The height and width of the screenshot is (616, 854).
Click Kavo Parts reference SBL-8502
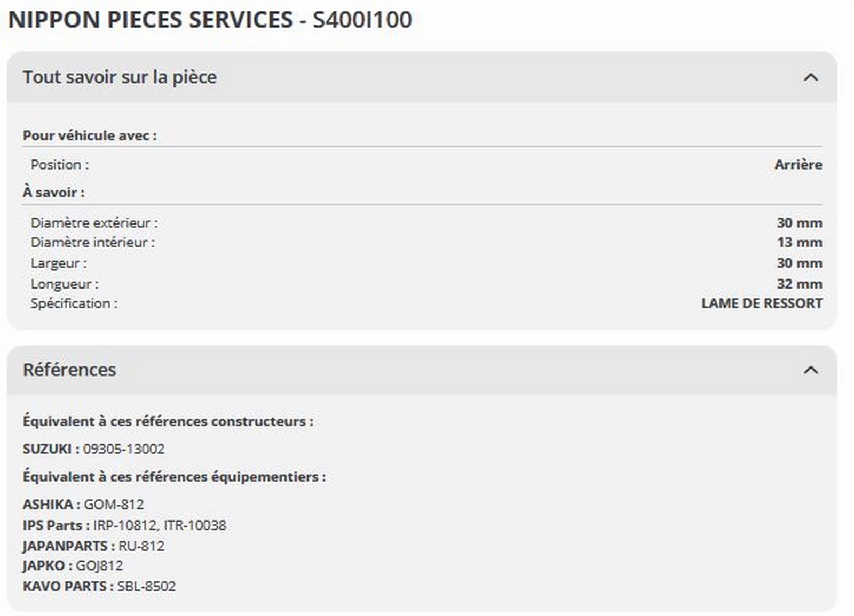coord(146,586)
